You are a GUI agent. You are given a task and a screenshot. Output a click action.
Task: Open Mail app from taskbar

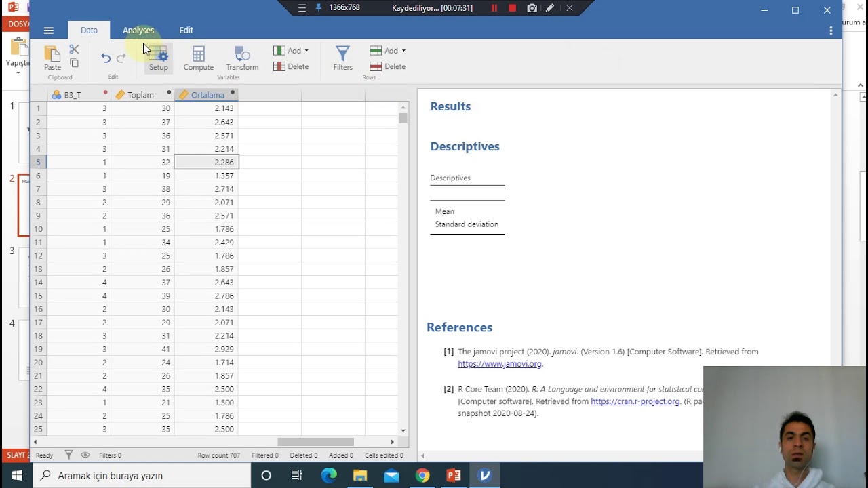[x=391, y=475]
